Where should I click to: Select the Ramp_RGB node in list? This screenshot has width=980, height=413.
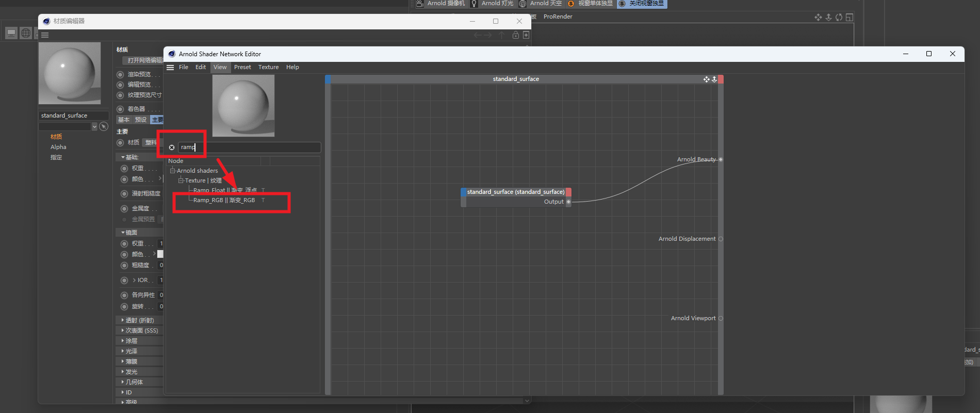tap(224, 201)
